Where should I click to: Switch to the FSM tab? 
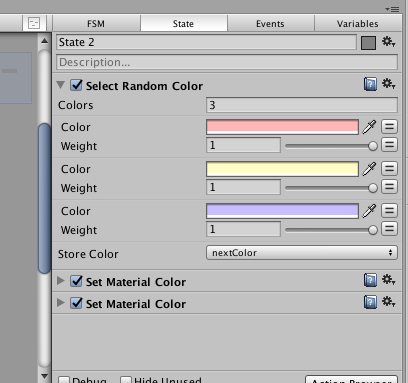[96, 24]
